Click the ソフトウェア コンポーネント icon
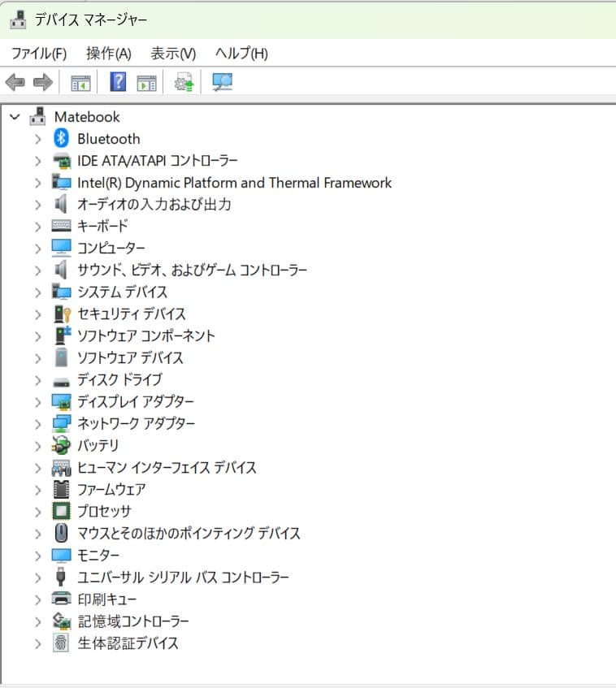 coord(63,335)
